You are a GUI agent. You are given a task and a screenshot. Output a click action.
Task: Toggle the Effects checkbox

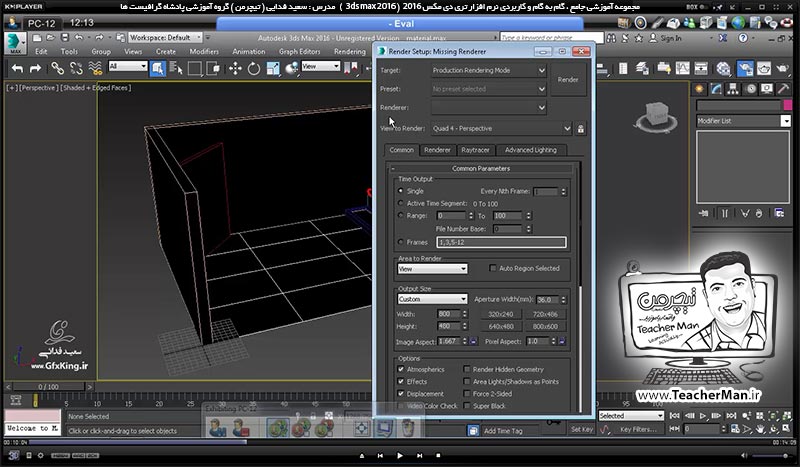click(401, 381)
